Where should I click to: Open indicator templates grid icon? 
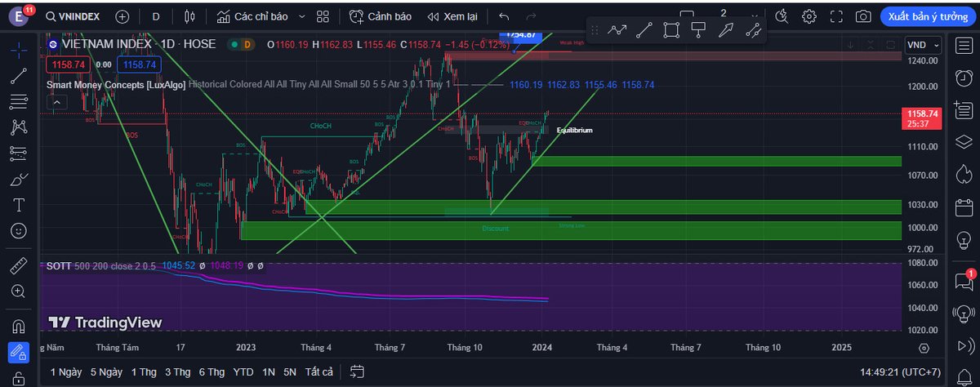[x=323, y=16]
